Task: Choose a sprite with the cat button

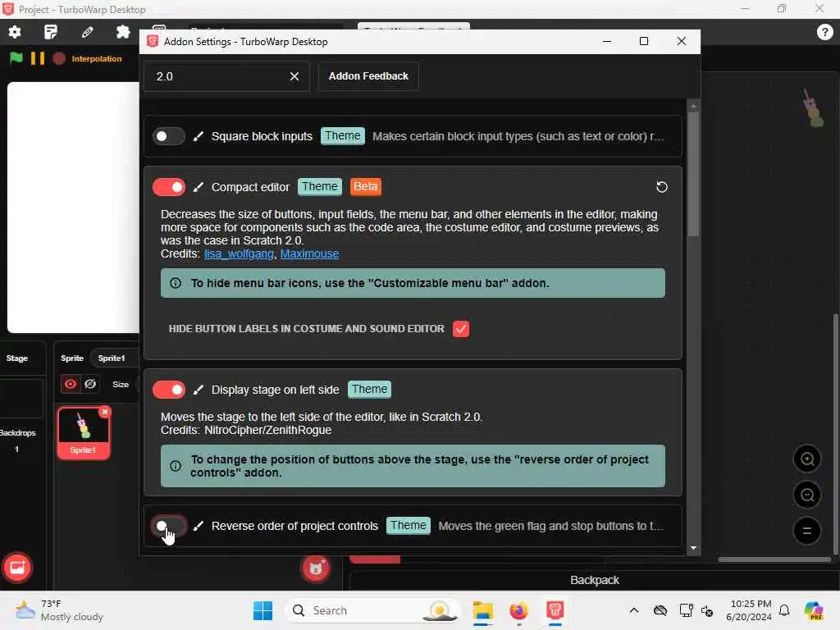Action: 316,568
